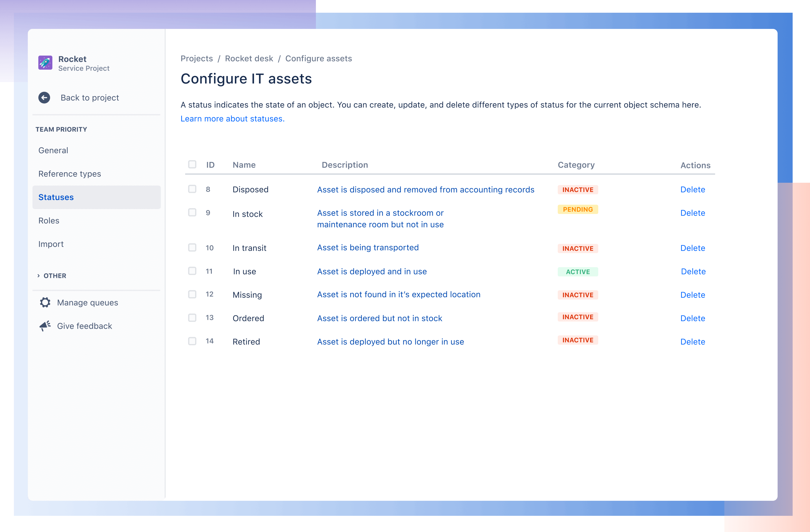The width and height of the screenshot is (810, 532).
Task: Select General from the sidebar menu
Action: coord(54,150)
